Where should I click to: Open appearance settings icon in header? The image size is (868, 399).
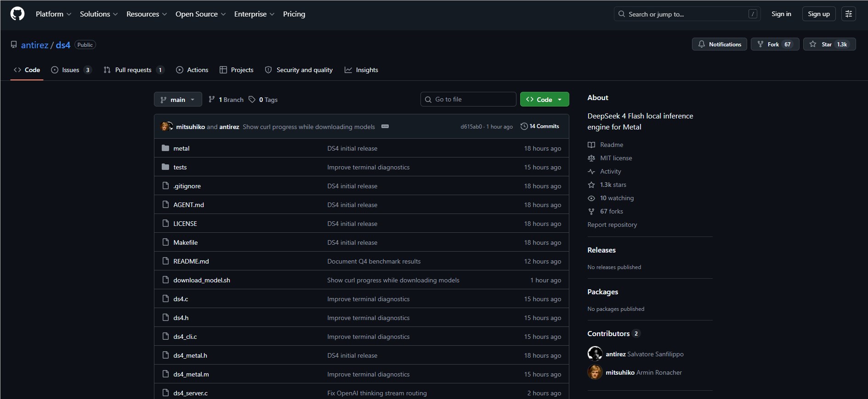click(x=849, y=14)
